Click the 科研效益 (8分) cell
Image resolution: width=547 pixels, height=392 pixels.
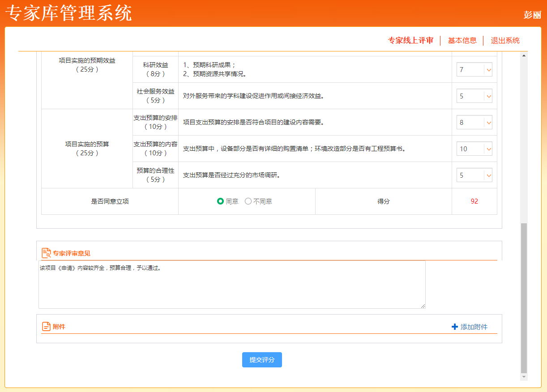click(155, 69)
